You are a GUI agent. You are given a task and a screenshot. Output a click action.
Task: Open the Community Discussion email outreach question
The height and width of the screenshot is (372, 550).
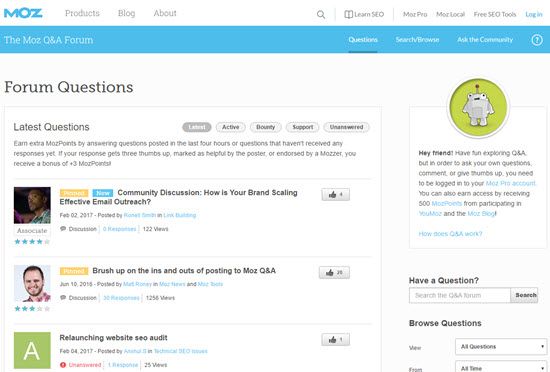(x=179, y=197)
